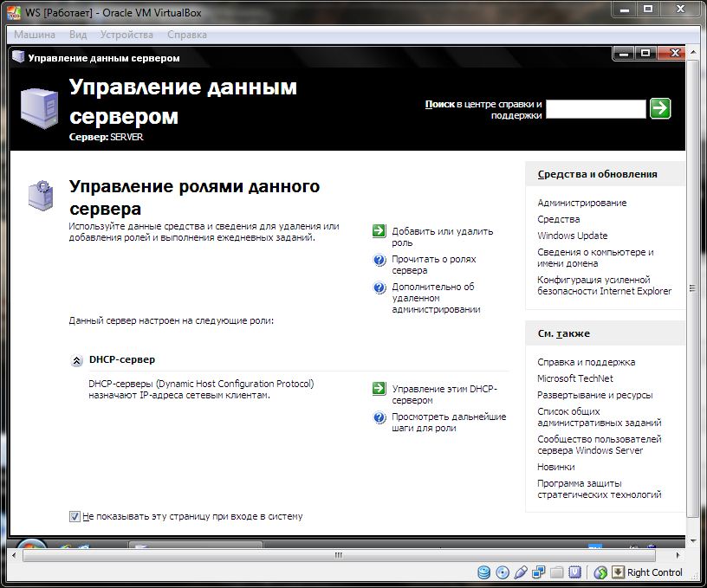The height and width of the screenshot is (588, 707).
Task: Click the VirtualBox display status icon
Action: (575, 572)
